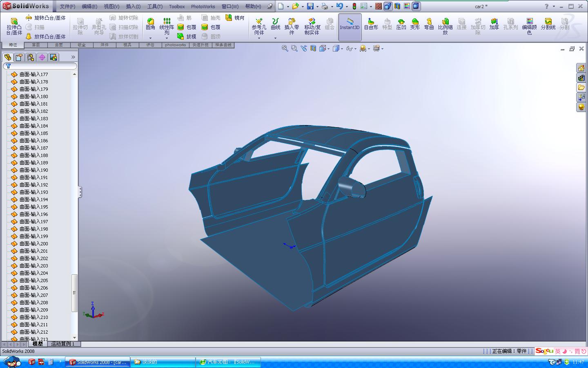Viewport: 588px width, 368px height.
Task: Expand the 圆角 dropdown arrow
Action: click(x=150, y=38)
